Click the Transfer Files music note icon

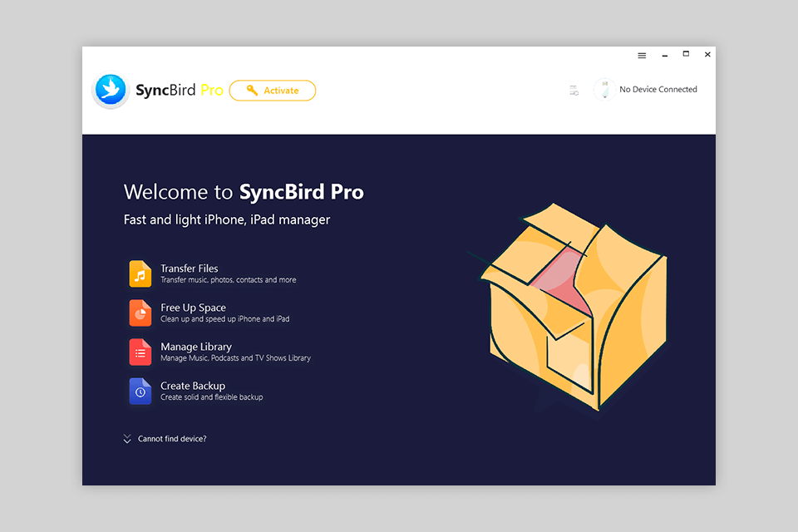(x=140, y=273)
